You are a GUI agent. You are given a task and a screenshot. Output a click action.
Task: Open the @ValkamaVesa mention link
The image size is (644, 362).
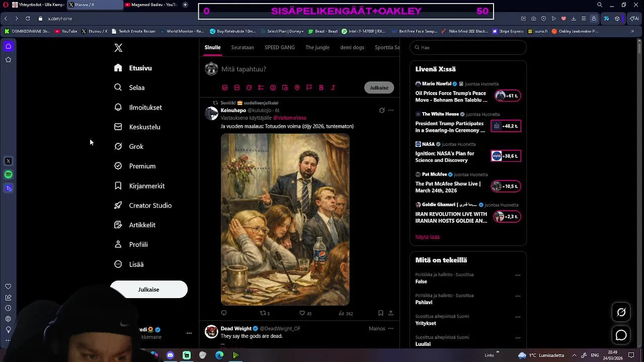[x=289, y=118]
